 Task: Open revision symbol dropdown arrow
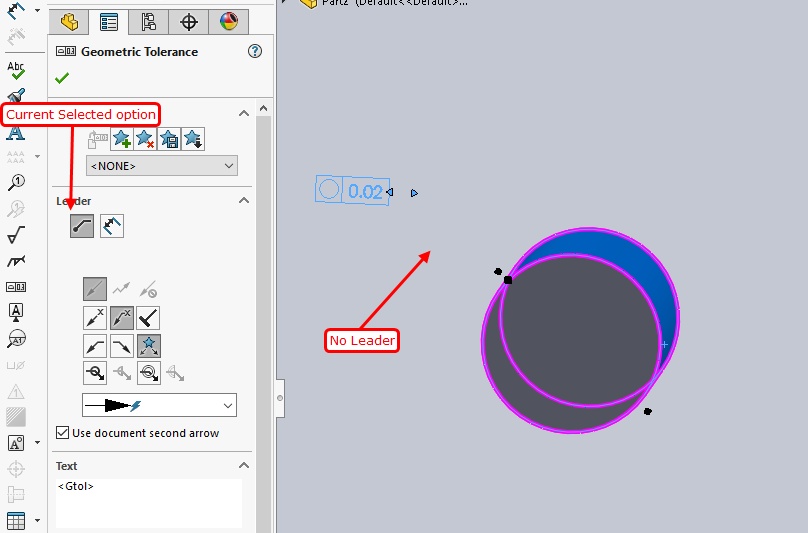point(37,442)
